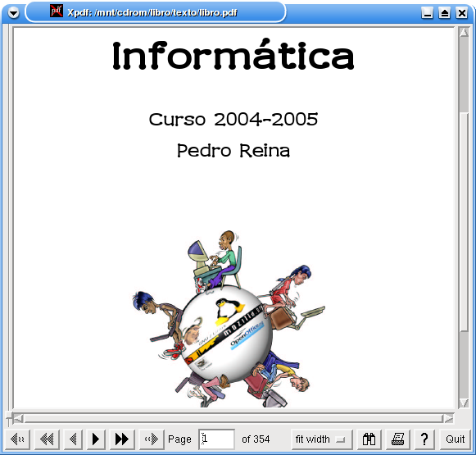Viewport: 476px width, 455px height.
Task: Go forward in page history
Action: (152, 439)
